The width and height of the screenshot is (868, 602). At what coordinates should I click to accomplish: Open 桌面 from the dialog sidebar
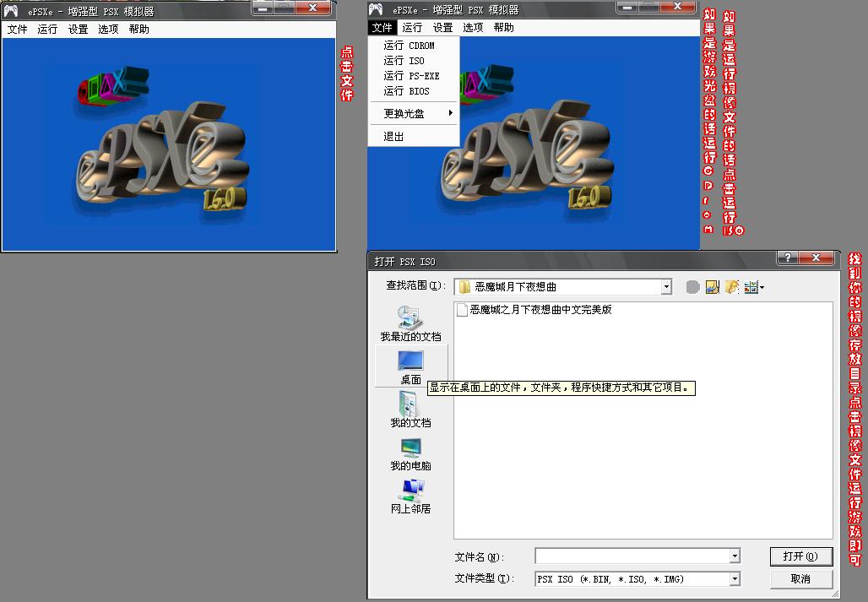pyautogui.click(x=410, y=365)
